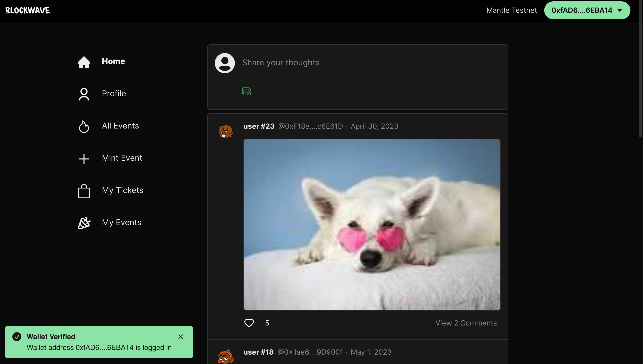
Task: Click the My Events party popper icon
Action: [84, 223]
